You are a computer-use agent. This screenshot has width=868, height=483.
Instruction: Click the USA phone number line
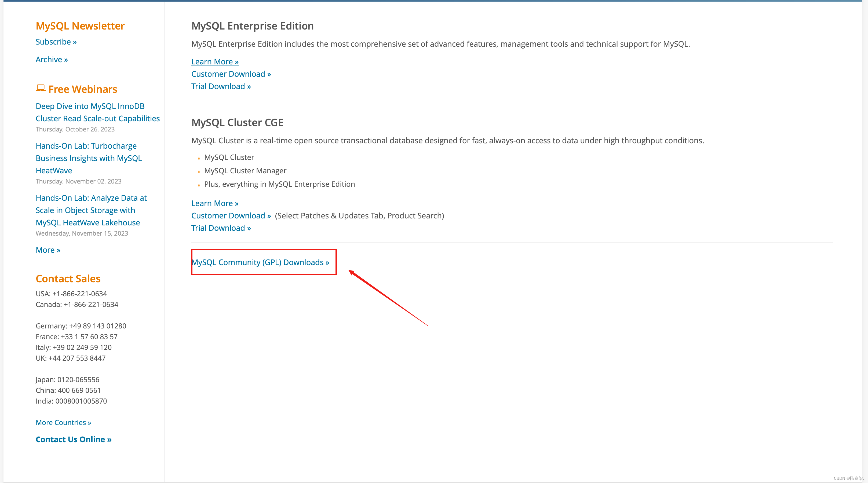[71, 294]
